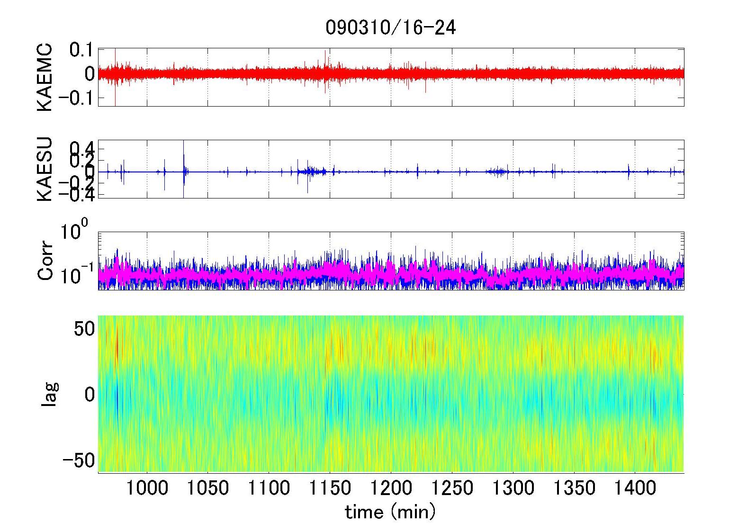Click the KAEMC y-axis label

45,78
